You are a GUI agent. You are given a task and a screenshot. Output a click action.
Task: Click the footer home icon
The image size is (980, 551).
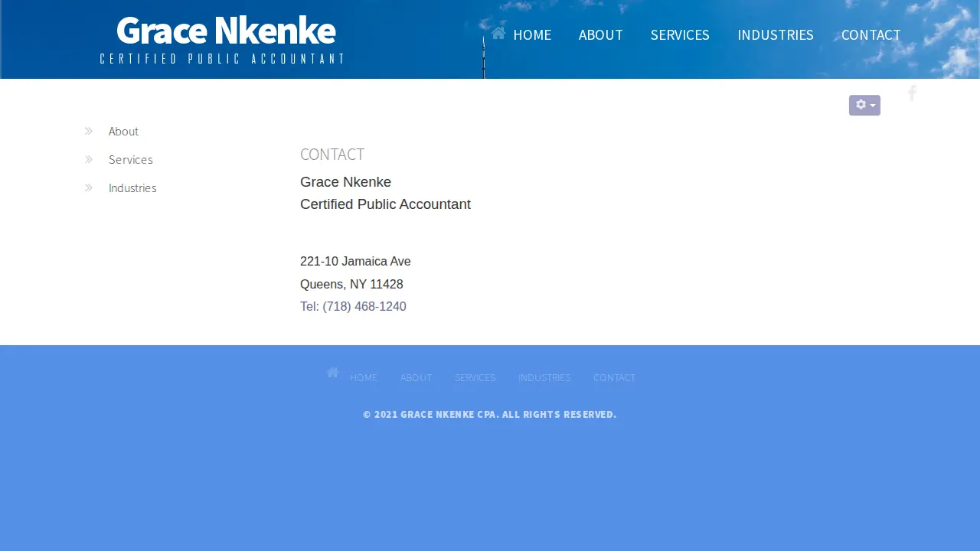point(332,373)
